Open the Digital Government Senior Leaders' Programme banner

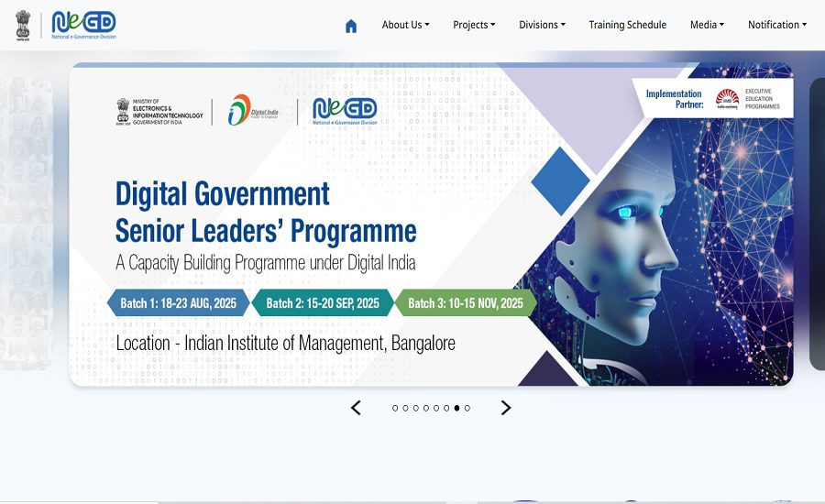click(431, 225)
